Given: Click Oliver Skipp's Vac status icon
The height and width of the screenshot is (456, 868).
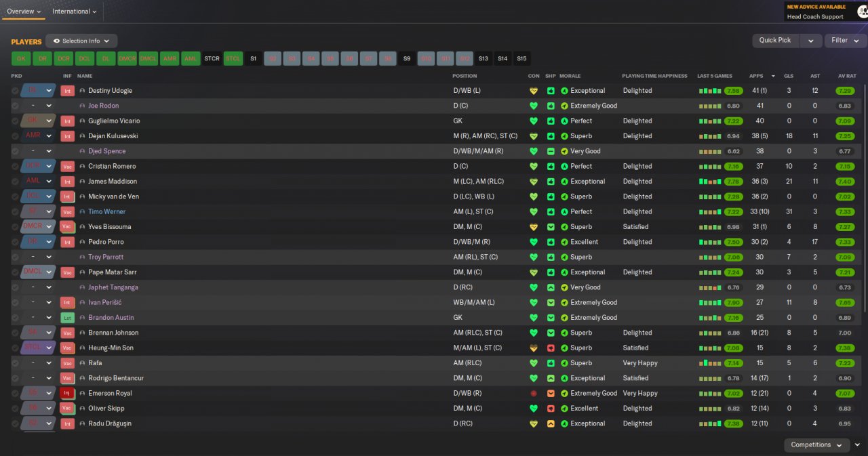Looking at the screenshot, I should point(67,409).
